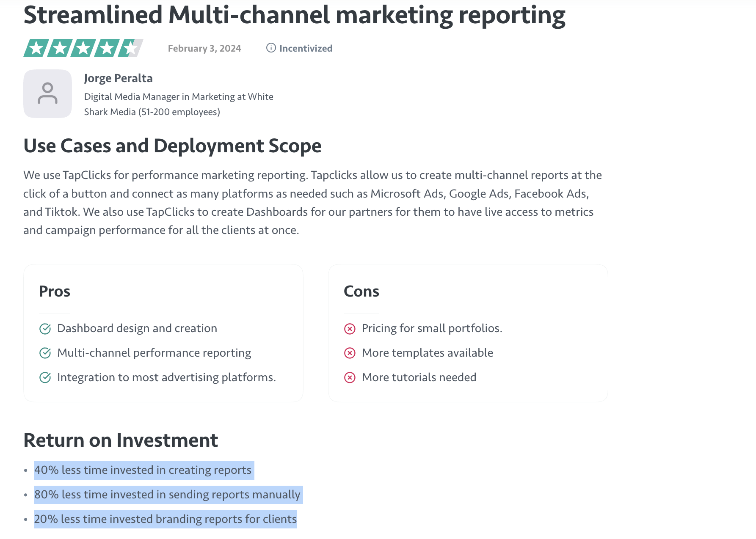Click the text More templates available
Screen dimensions: 756x539
(x=428, y=353)
